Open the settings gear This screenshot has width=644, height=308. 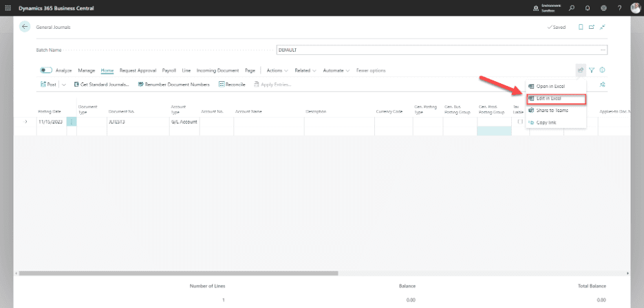pos(603,8)
